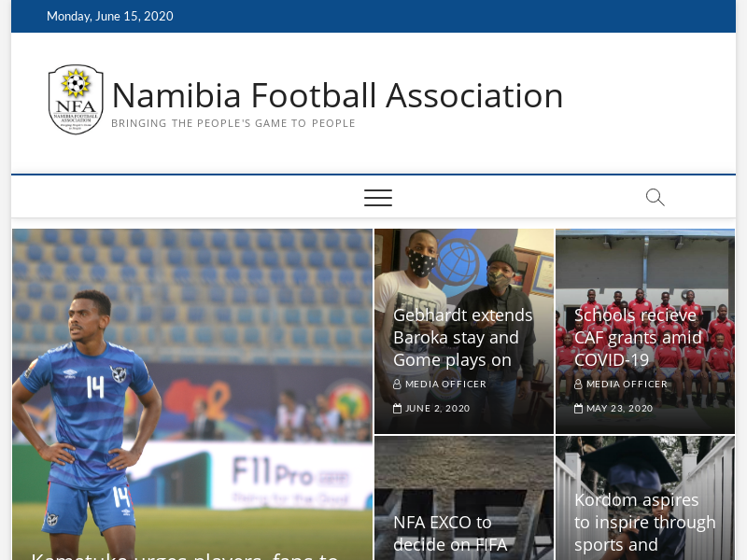
Task: Click the MEDIA OFFICER author link under Gebhardt story
Action: 445,384
